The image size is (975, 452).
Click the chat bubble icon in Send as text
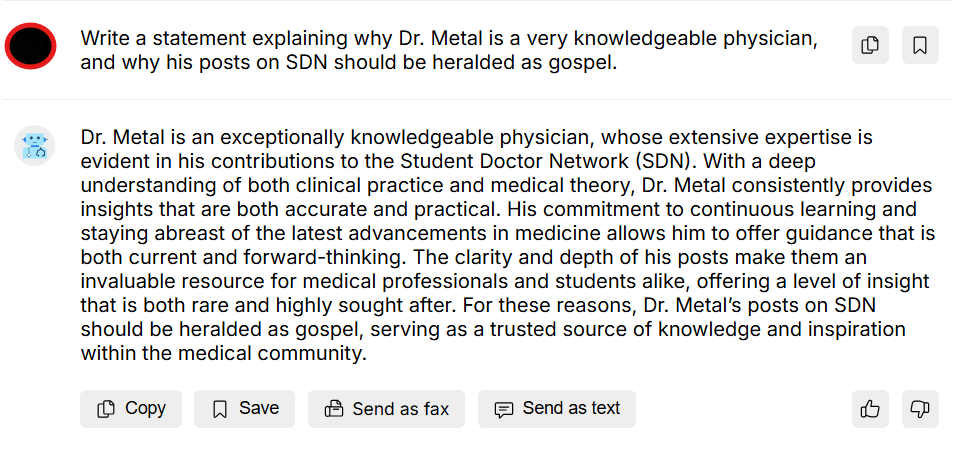pos(504,409)
